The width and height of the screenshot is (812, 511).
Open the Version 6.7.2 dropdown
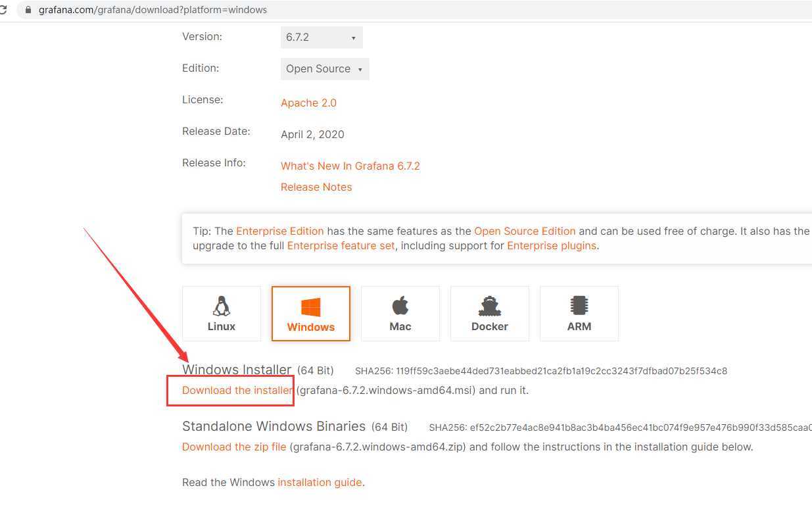[322, 37]
